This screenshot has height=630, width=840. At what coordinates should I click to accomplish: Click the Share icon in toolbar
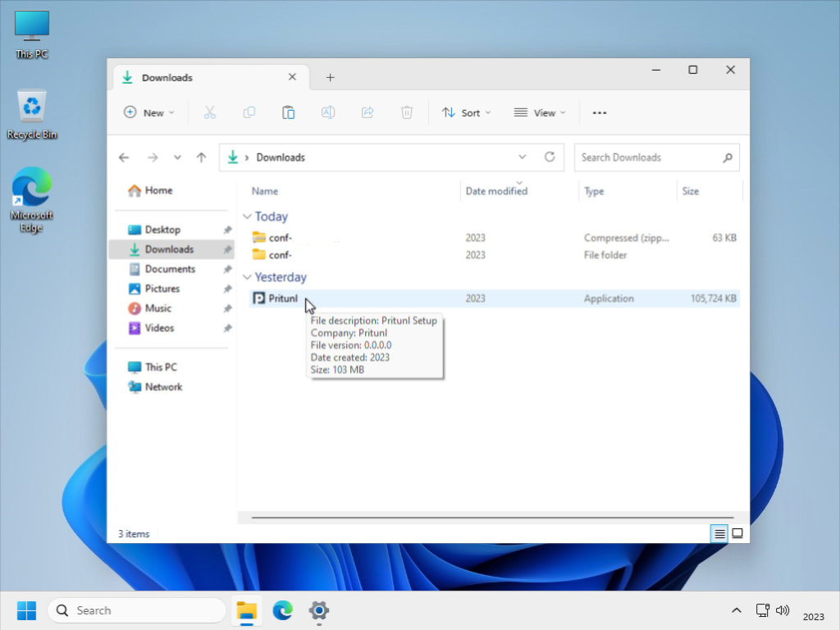[x=367, y=112]
